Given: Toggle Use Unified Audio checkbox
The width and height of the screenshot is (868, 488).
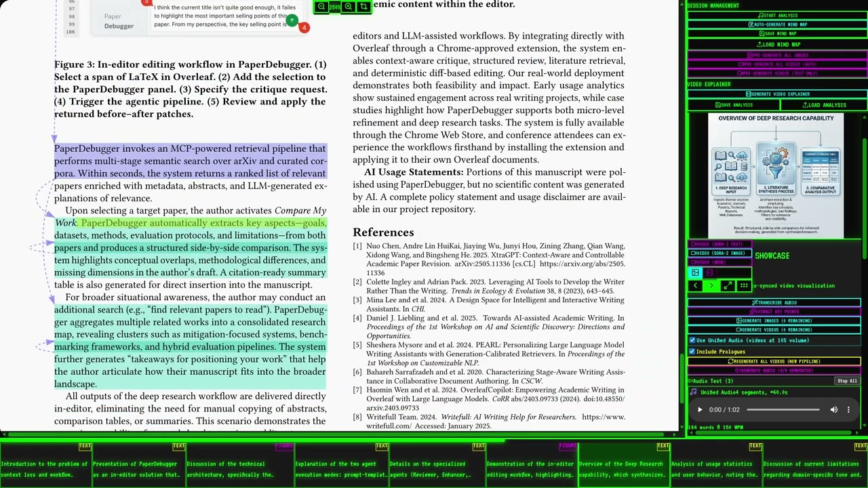Looking at the screenshot, I should pos(692,340).
